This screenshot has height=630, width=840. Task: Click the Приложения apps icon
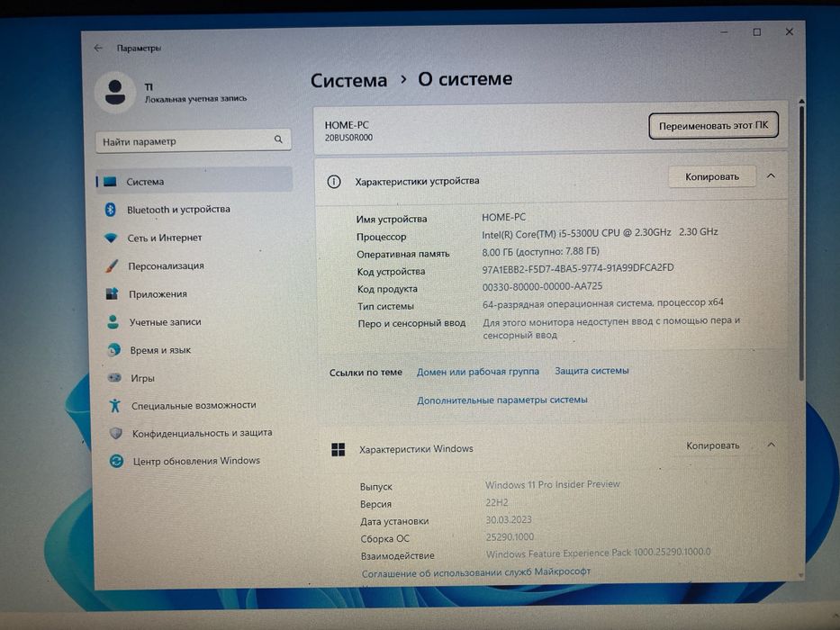(112, 293)
